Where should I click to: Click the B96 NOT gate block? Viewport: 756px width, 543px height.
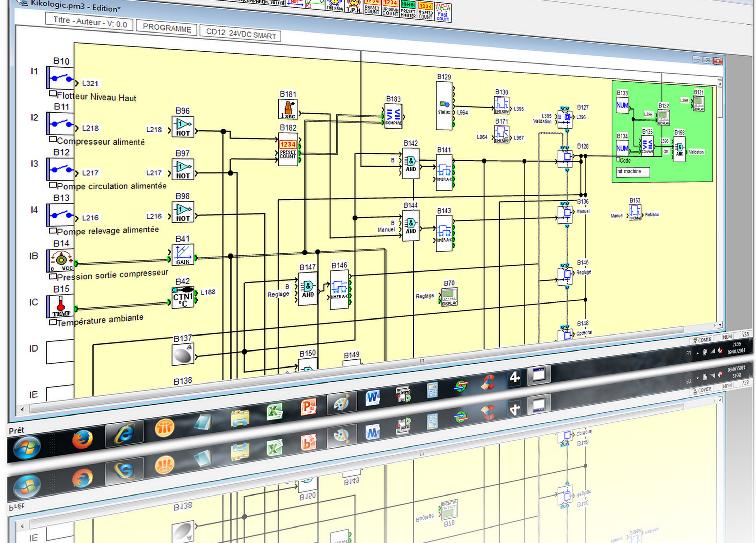(183, 127)
